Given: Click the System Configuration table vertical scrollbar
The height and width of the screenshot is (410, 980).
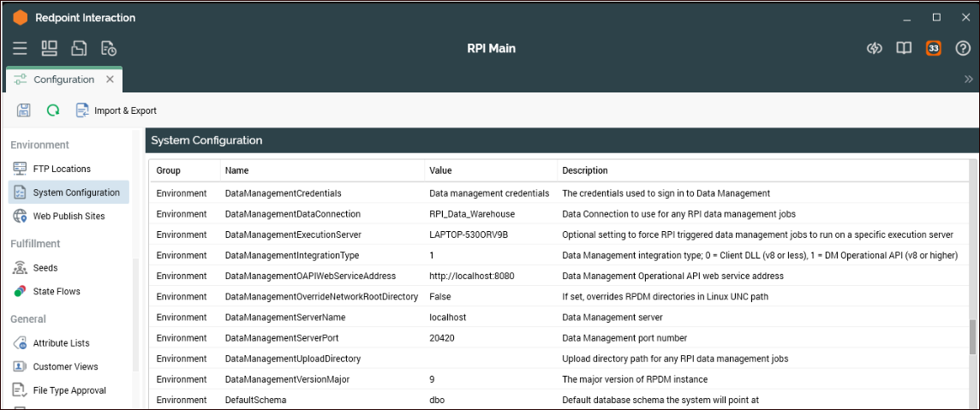Looking at the screenshot, I should (x=971, y=336).
